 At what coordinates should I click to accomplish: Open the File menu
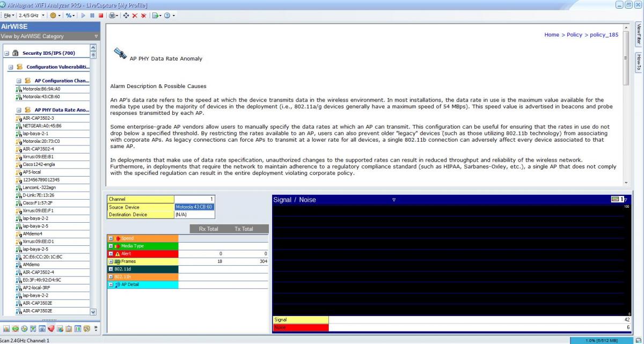[x=8, y=16]
